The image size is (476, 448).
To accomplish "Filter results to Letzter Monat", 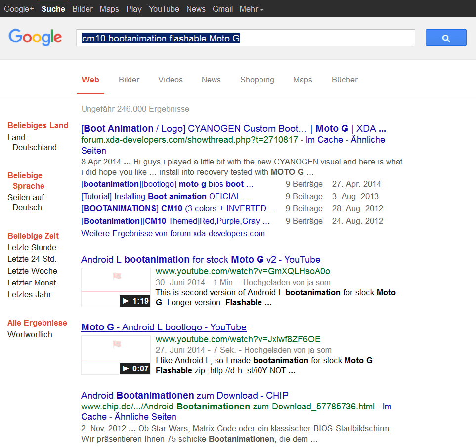I will click(32, 283).
